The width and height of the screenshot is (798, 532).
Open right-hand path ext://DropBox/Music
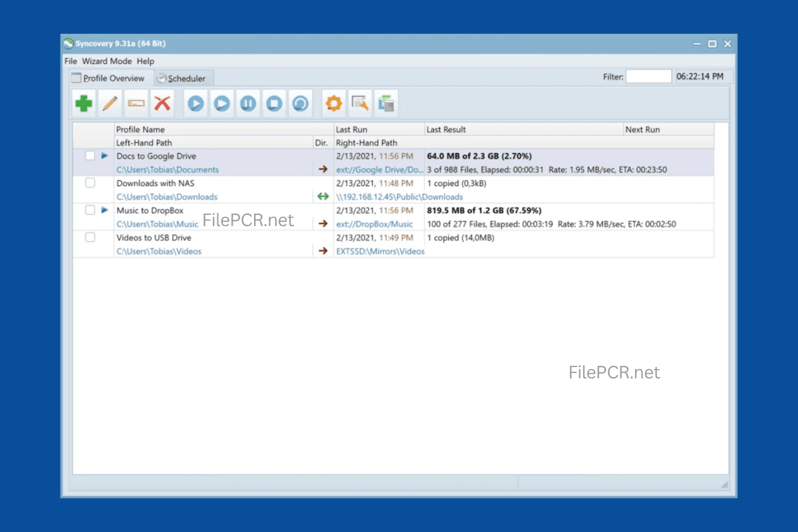pyautogui.click(x=374, y=224)
